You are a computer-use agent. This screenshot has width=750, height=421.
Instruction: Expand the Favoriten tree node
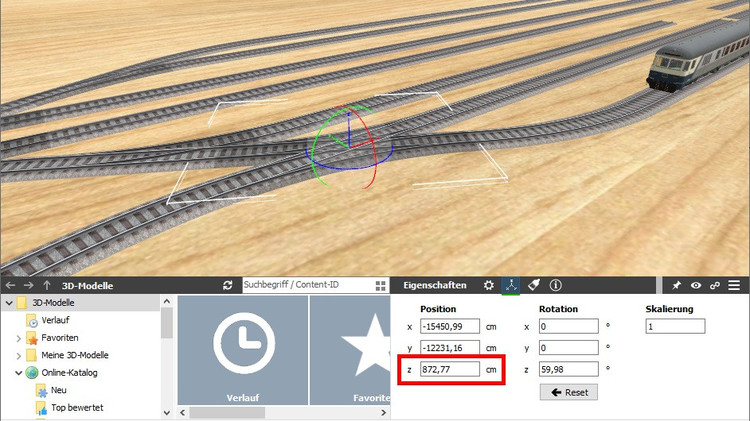(x=18, y=338)
